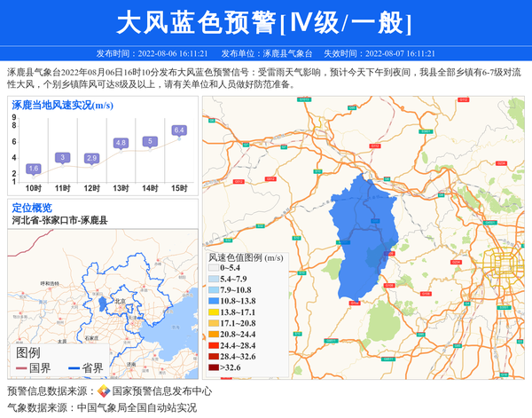This screenshot has width=532, height=418.
Task: Click the 3 data bubble at 11时
Action: click(x=63, y=157)
